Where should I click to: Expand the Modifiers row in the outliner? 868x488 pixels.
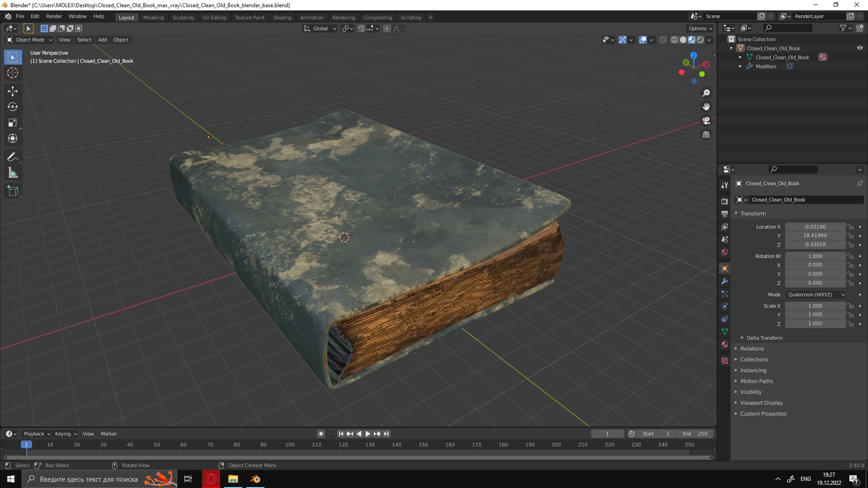click(x=741, y=66)
